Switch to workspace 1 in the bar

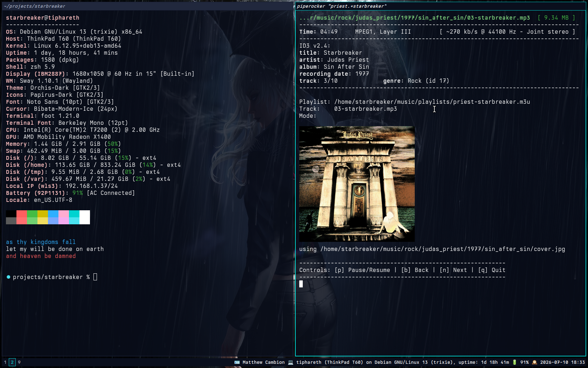pos(5,362)
